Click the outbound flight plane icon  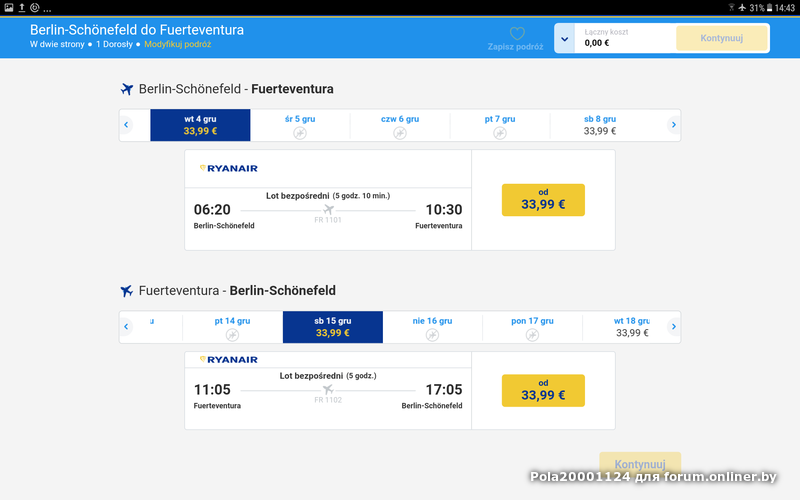pos(327,209)
